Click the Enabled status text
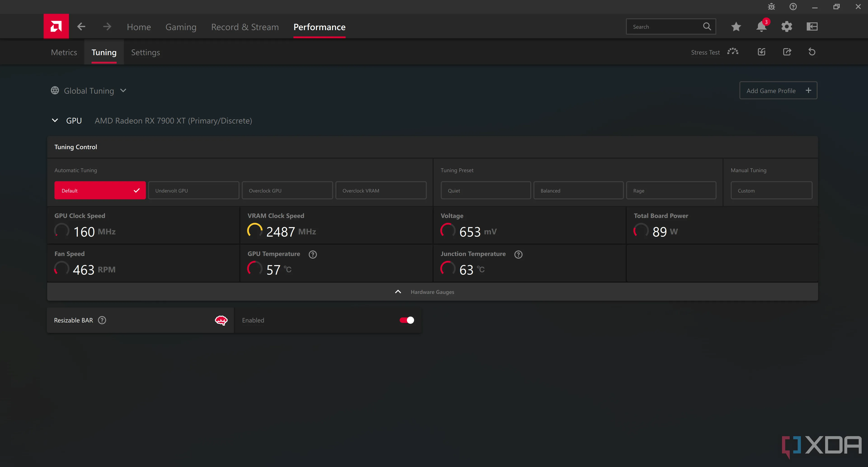The height and width of the screenshot is (467, 868). tap(253, 320)
